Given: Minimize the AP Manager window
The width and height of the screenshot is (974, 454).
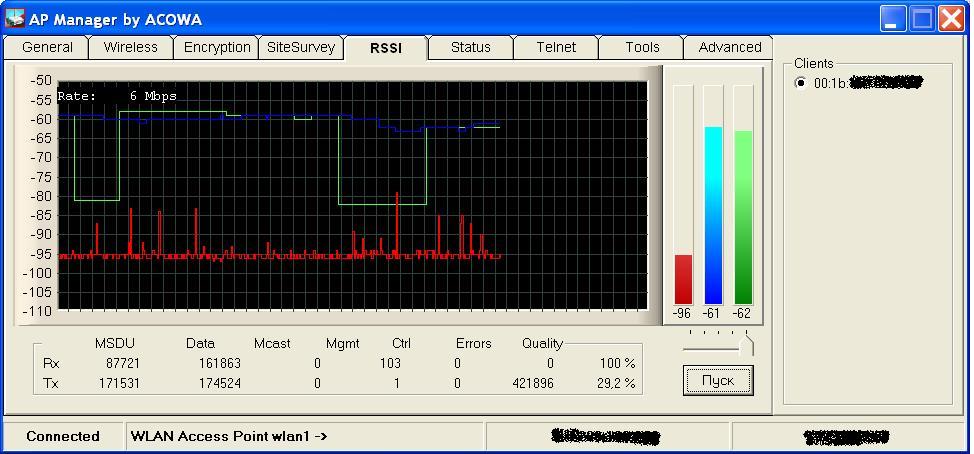Looking at the screenshot, I should tap(893, 19).
